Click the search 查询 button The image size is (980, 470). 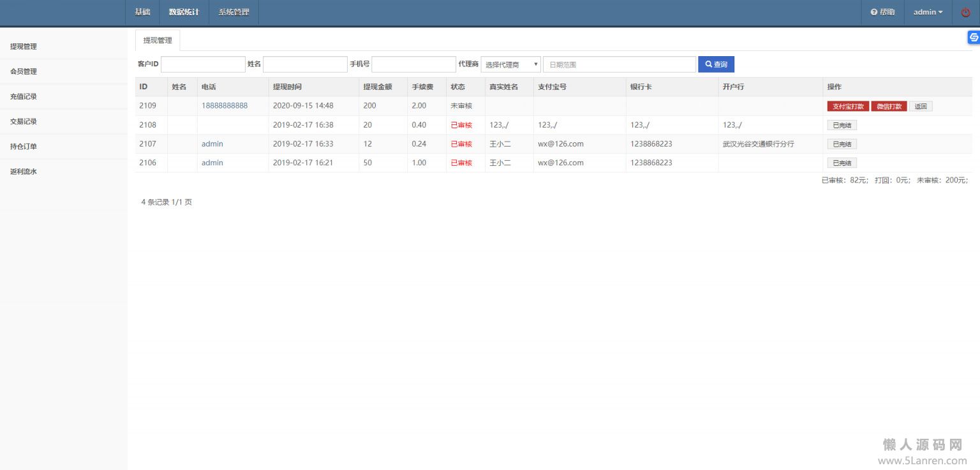tap(716, 64)
